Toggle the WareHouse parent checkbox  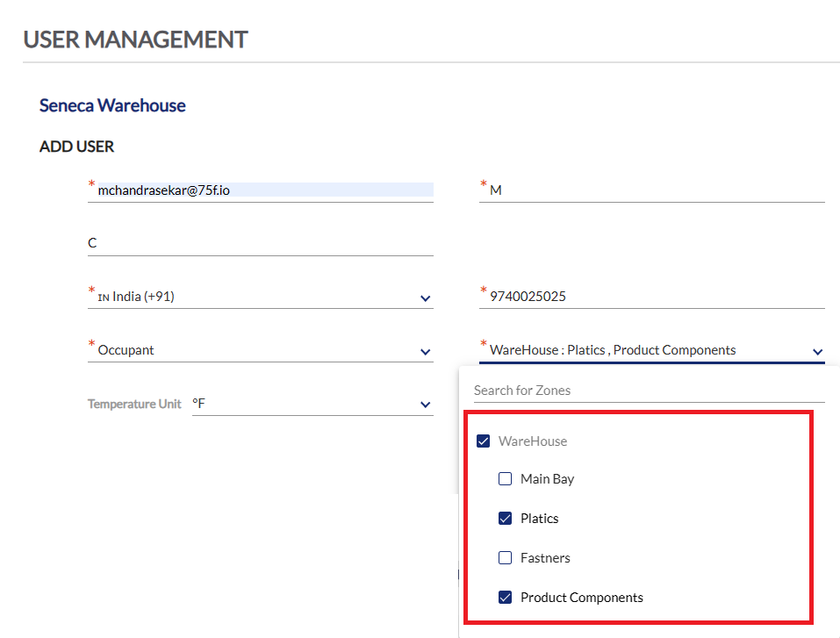pyautogui.click(x=483, y=441)
